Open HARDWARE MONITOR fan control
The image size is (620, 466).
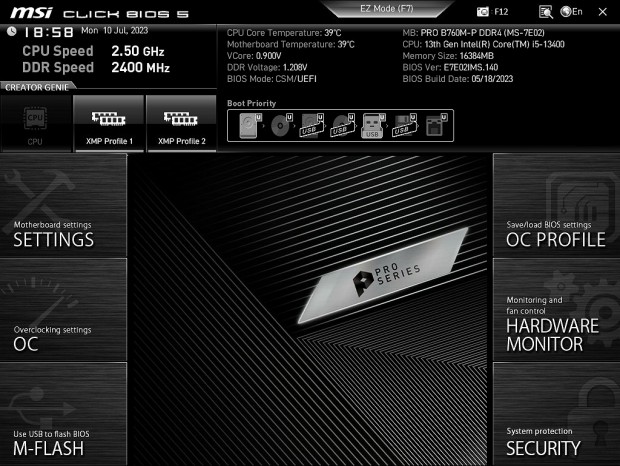(555, 325)
